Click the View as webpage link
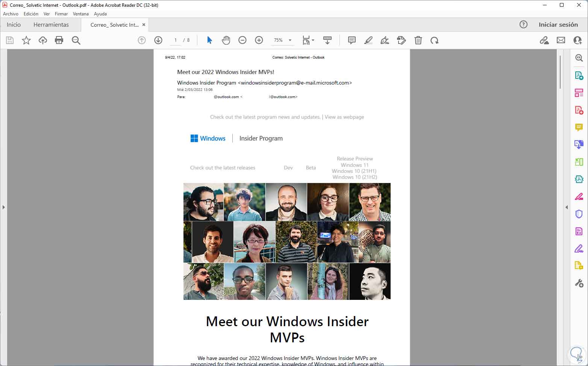Screen dimensions: 588x366 [x=344, y=117]
